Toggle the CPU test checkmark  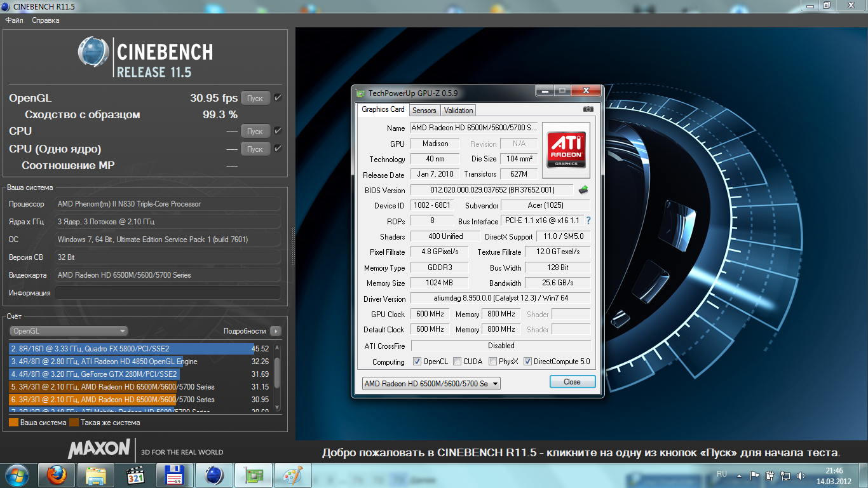[x=278, y=131]
